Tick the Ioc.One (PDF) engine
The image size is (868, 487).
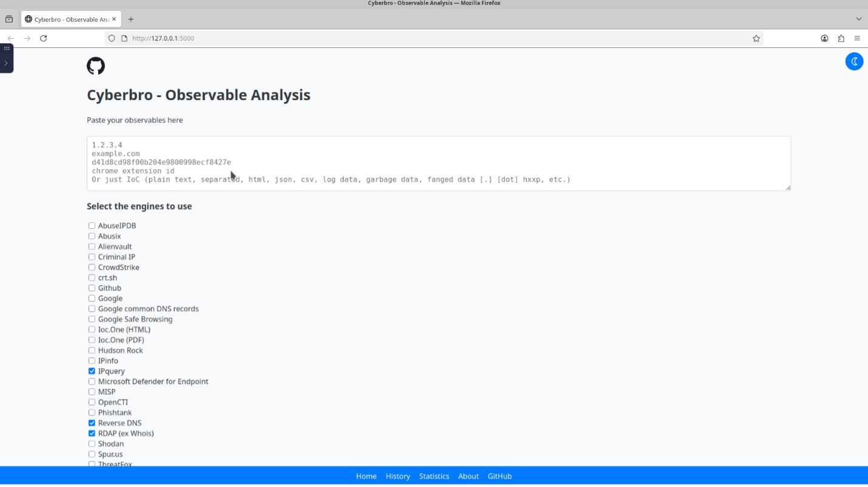pos(92,340)
